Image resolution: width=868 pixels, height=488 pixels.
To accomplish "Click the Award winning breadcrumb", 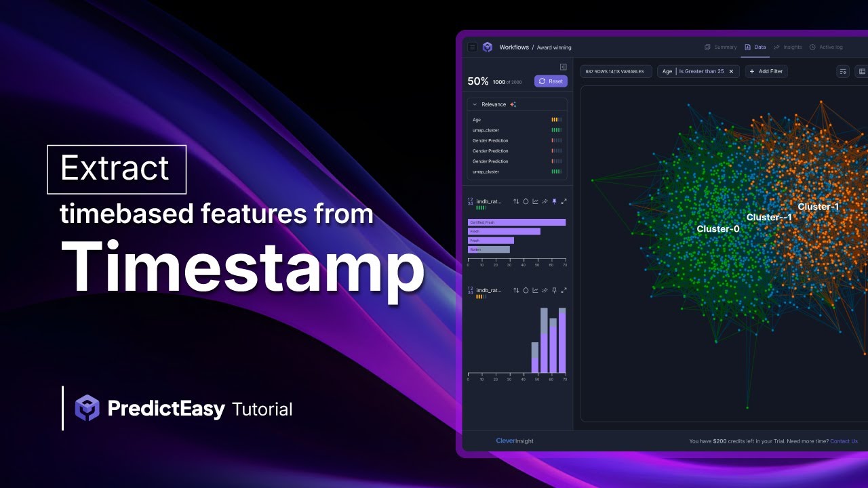I will [554, 47].
